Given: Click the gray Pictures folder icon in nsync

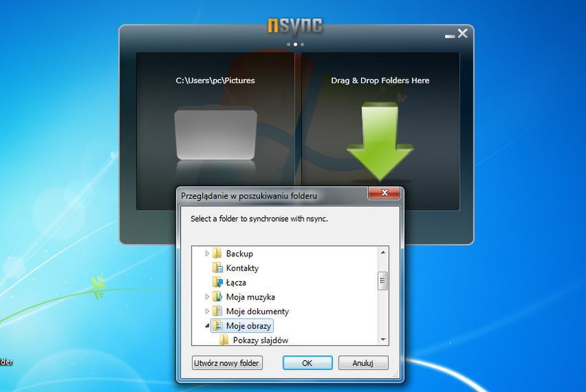Looking at the screenshot, I should (x=216, y=133).
